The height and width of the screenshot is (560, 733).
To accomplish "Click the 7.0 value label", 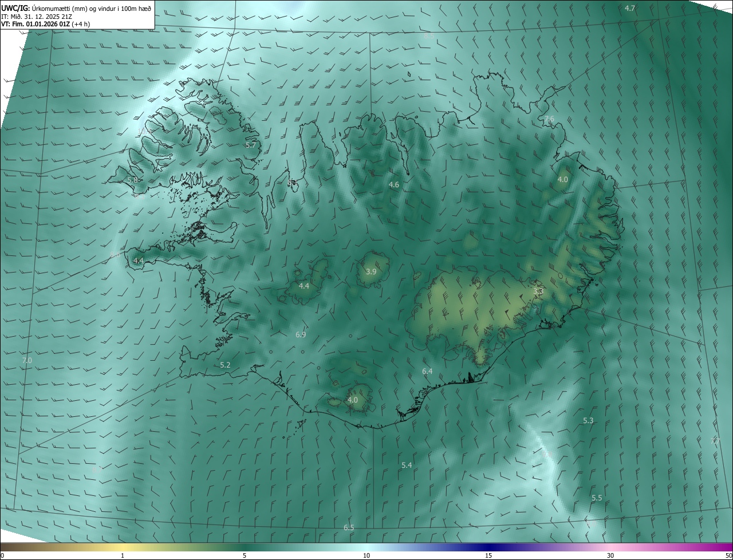I will click(27, 360).
